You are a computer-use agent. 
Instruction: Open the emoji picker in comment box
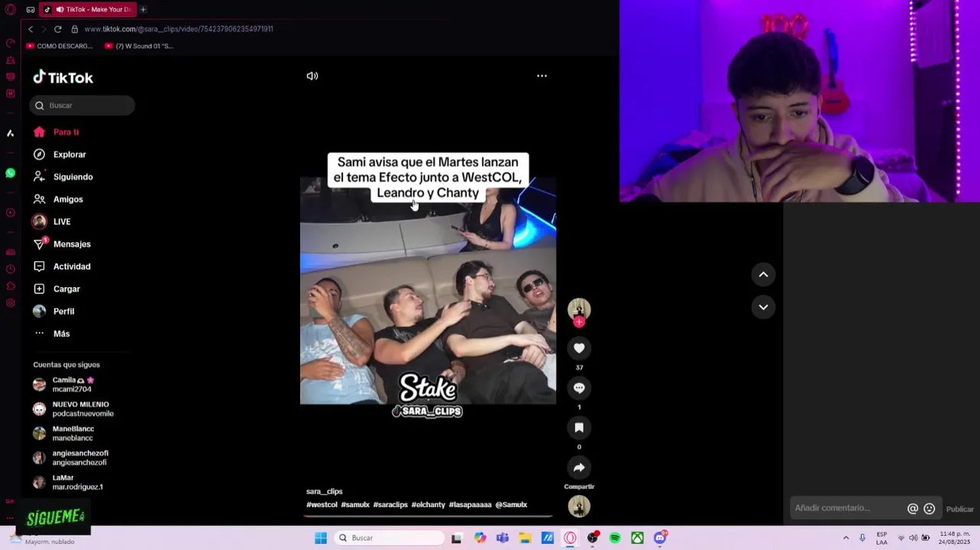930,509
